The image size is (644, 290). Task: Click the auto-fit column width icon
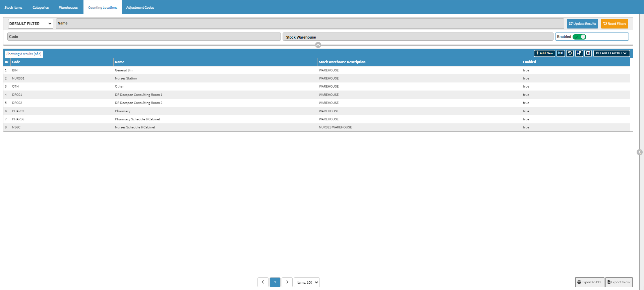(561, 53)
